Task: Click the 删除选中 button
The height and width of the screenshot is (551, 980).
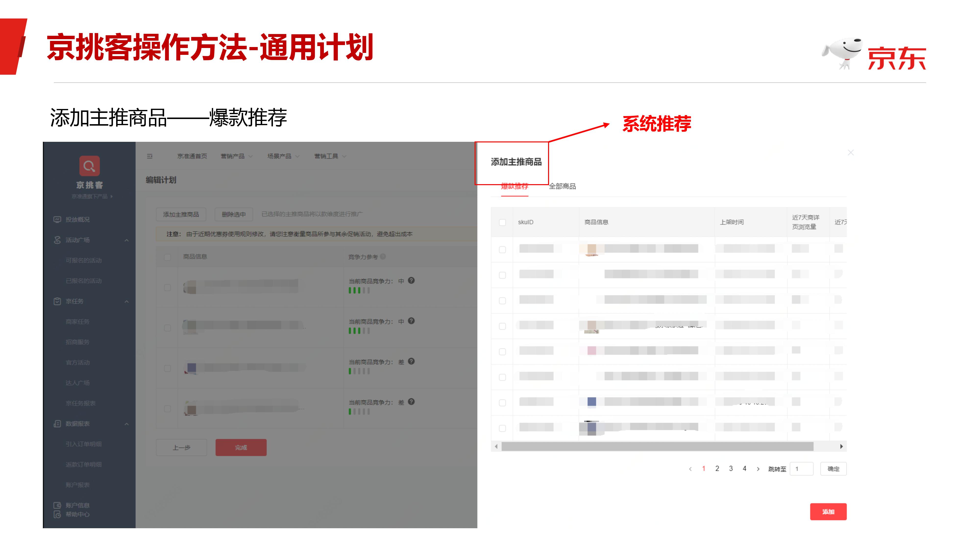Action: (x=234, y=215)
